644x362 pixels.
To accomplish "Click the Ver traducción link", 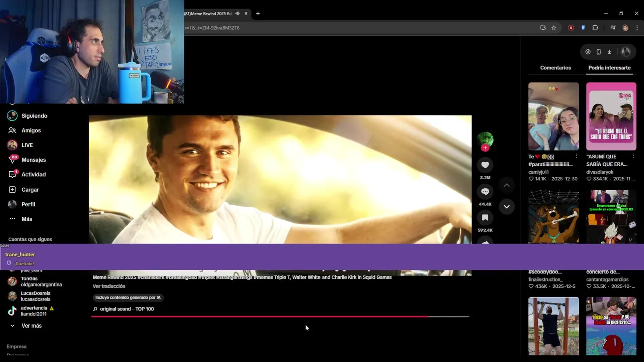I will [109, 286].
